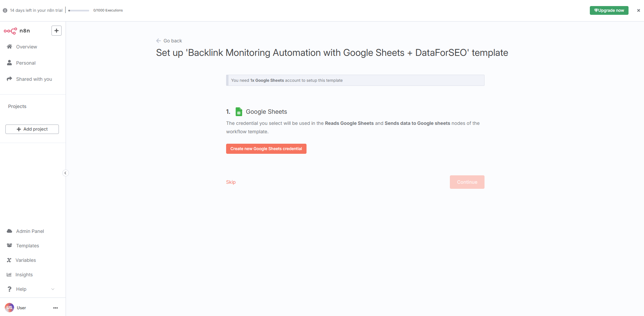
Task: Click the Add project button
Action: pos(32,129)
